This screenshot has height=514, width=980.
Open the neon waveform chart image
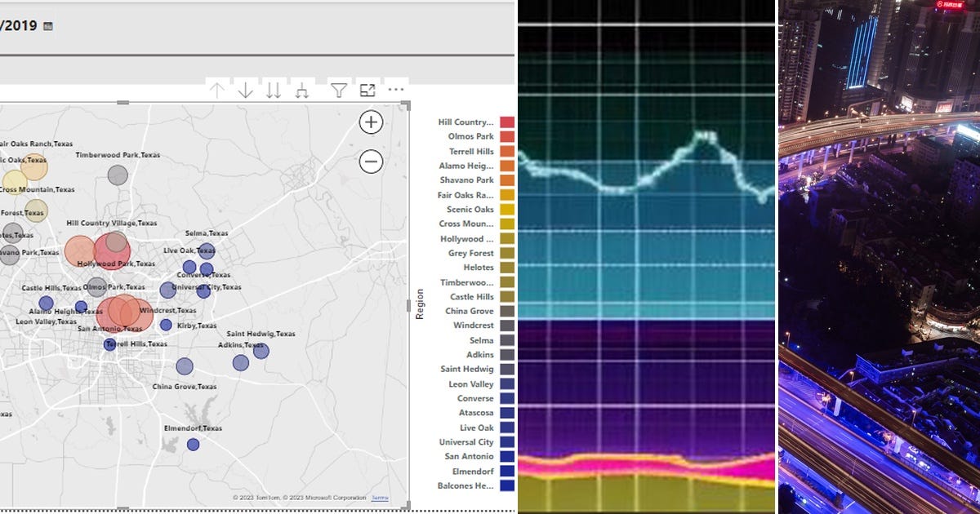tap(646, 257)
